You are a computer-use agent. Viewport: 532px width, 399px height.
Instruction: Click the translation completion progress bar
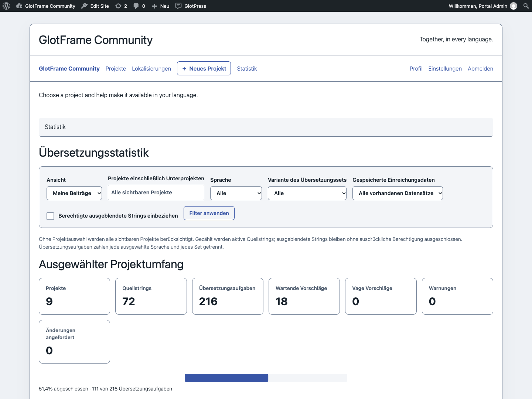266,378
